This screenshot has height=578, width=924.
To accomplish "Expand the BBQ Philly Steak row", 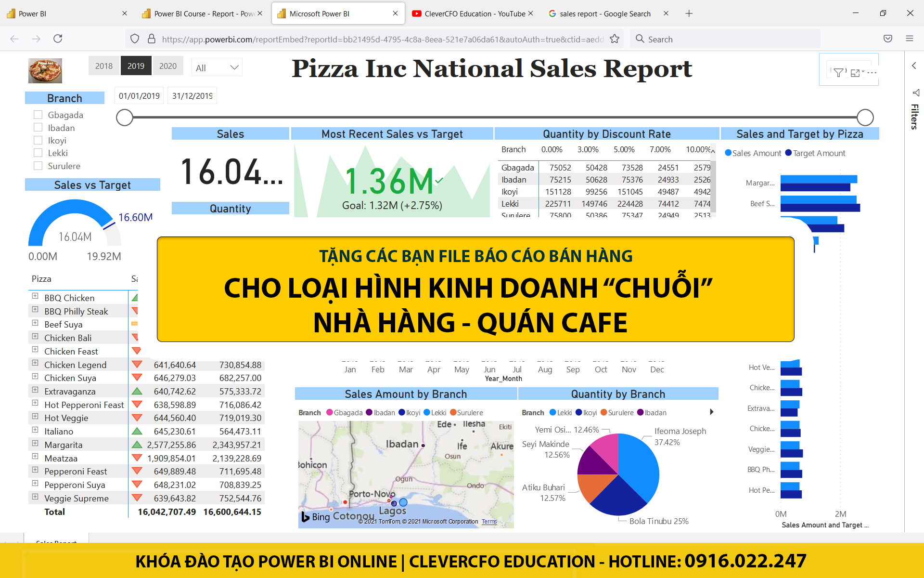I will point(35,310).
